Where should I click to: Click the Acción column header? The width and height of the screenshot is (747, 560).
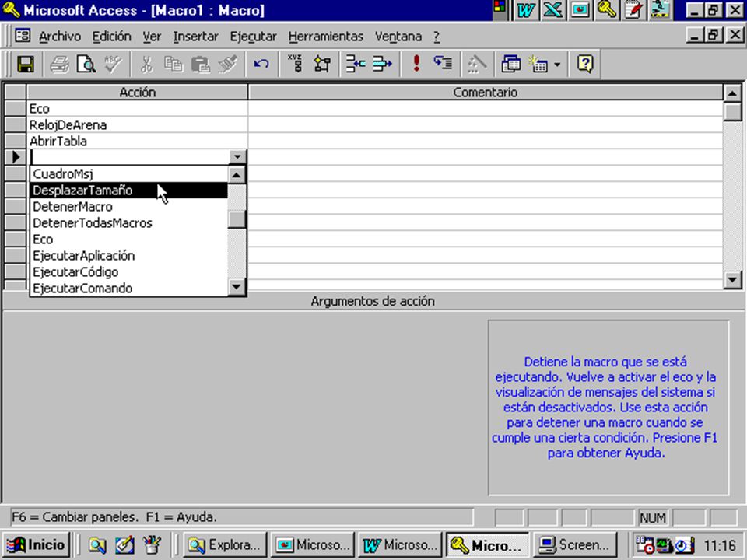point(137,92)
